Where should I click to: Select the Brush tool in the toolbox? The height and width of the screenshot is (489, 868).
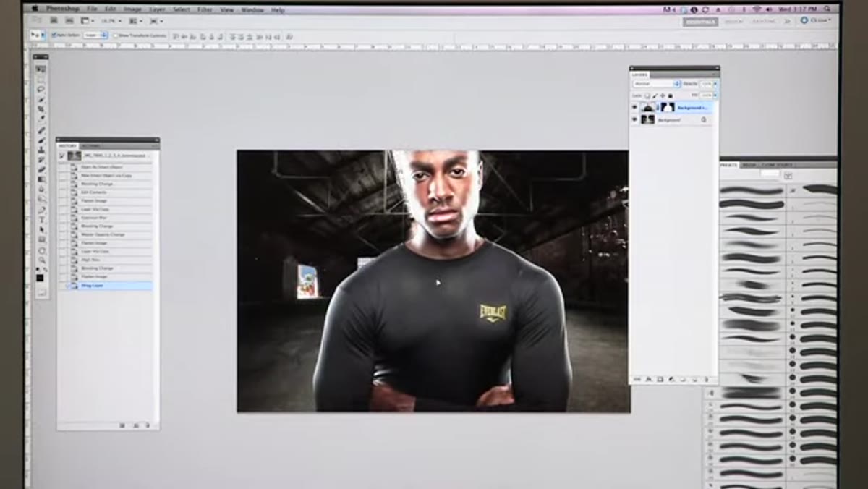[x=41, y=140]
